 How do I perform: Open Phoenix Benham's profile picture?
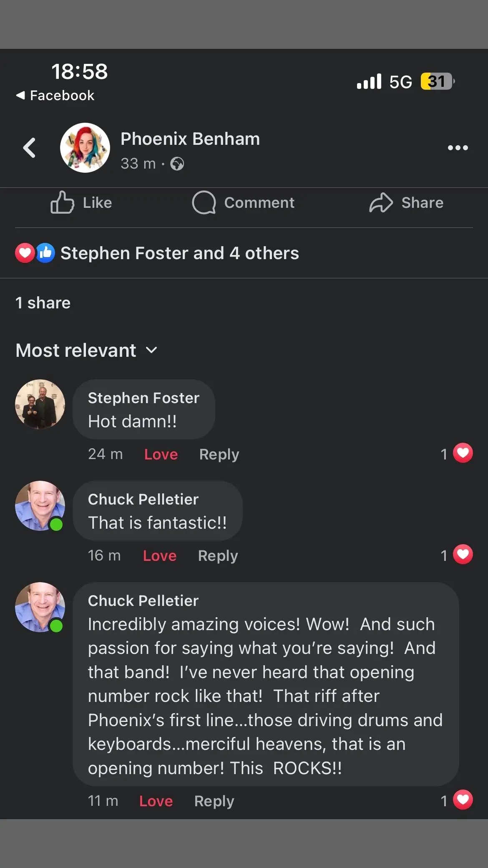tap(85, 148)
